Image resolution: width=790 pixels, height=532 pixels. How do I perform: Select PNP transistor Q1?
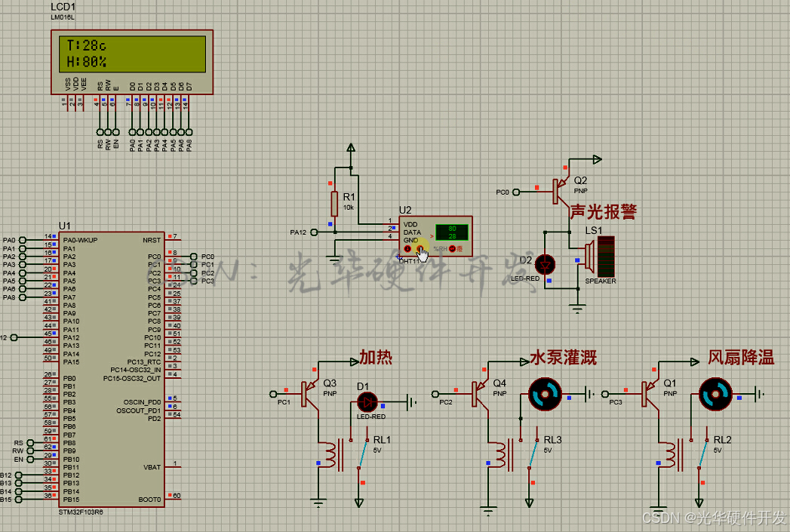click(x=650, y=394)
